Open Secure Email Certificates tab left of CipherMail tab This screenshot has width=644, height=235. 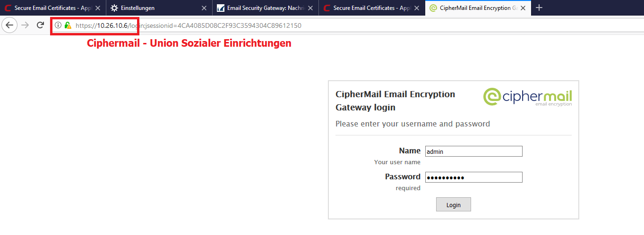pos(366,8)
